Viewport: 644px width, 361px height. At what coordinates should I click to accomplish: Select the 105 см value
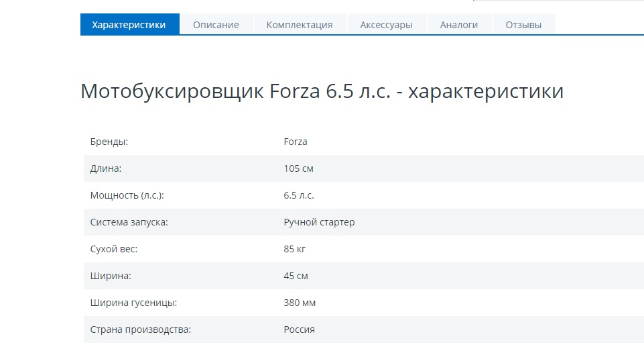tap(299, 168)
